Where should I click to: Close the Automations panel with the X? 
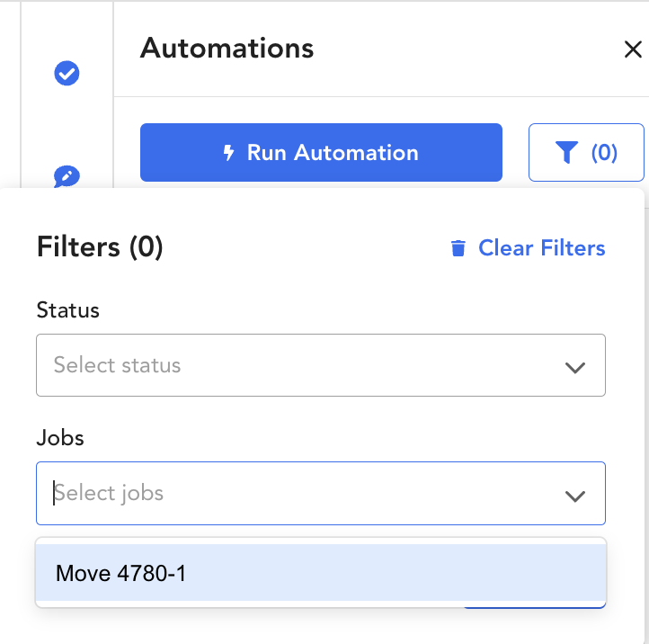tap(633, 49)
